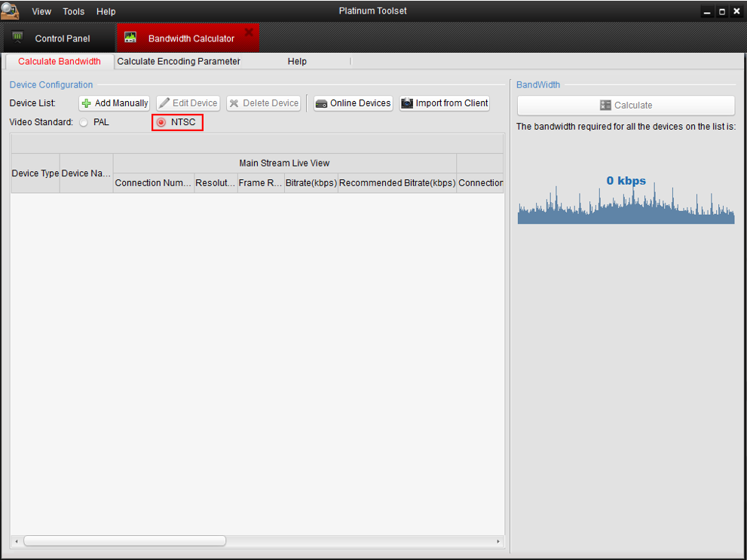Select the PAL video standard

click(84, 122)
